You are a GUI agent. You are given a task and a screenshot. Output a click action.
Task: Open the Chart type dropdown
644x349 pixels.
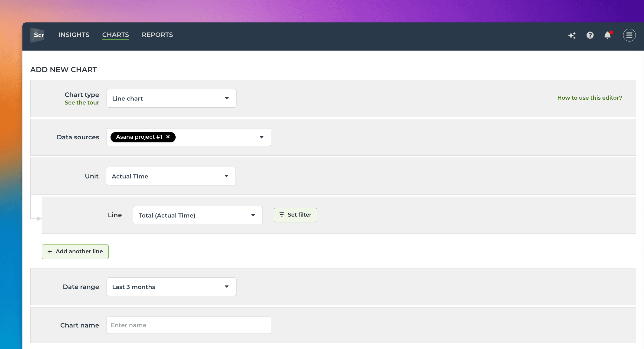[171, 98]
